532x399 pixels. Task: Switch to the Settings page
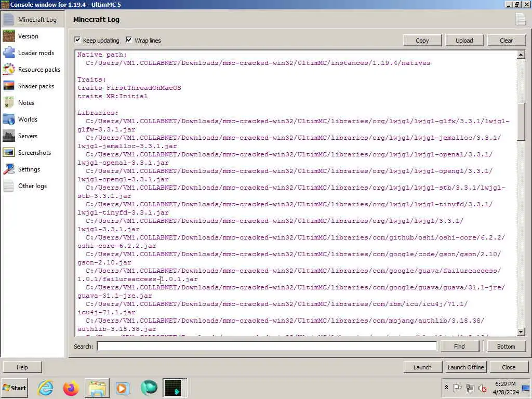33,169
